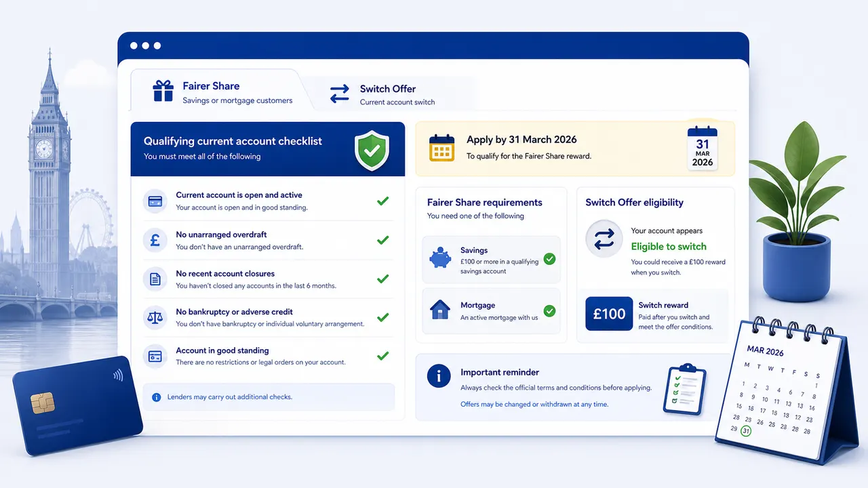Toggle the green check on Mortgage card
Screen dimensions: 868x488
point(549,311)
